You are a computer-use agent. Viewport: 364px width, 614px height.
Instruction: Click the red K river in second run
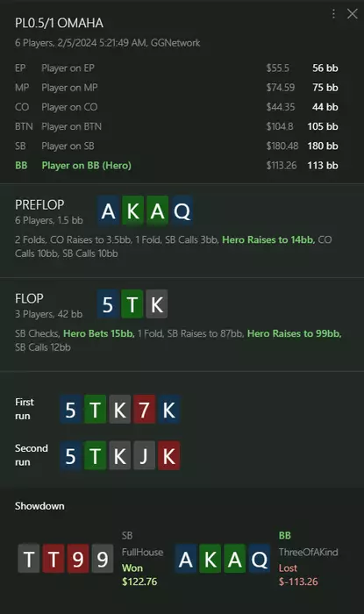(x=168, y=456)
